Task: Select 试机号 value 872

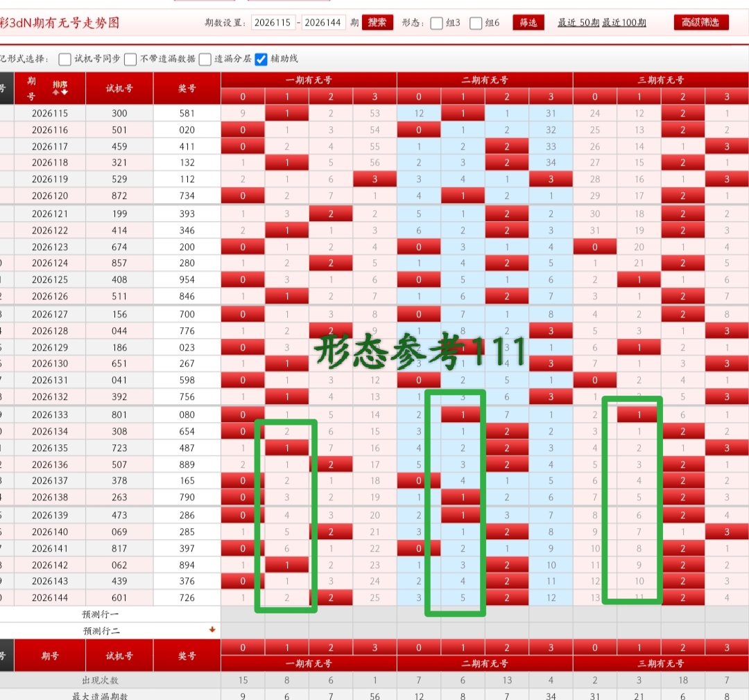Action: click(119, 195)
